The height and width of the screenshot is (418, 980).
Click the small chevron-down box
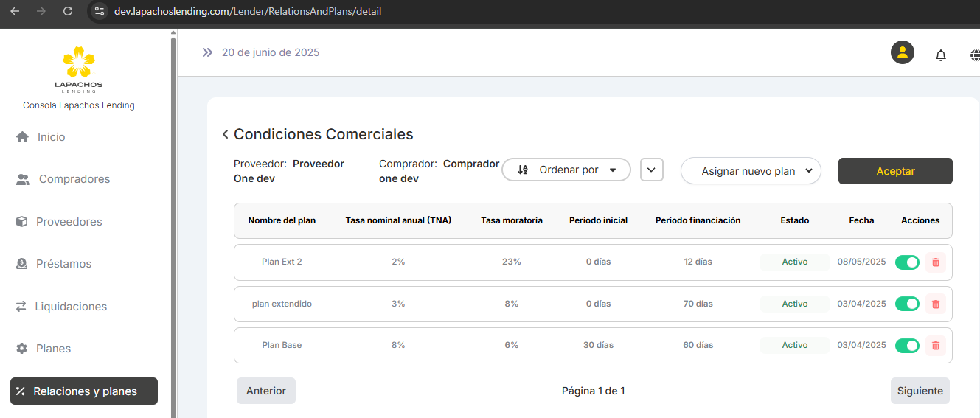tap(652, 170)
